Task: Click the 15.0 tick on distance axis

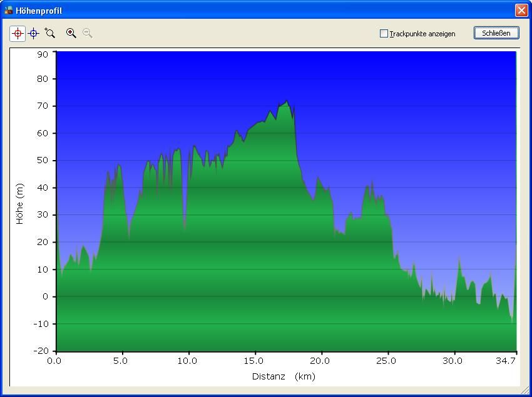Action: 253,361
